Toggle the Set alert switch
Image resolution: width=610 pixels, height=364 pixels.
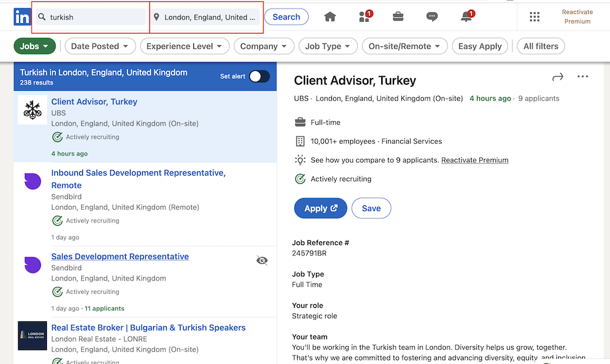pyautogui.click(x=259, y=76)
